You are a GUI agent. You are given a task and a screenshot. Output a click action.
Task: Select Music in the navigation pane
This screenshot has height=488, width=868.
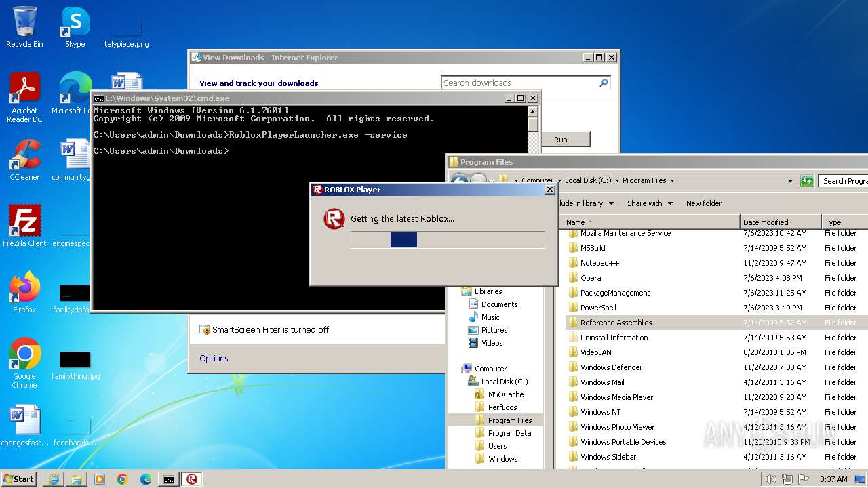(x=484, y=317)
